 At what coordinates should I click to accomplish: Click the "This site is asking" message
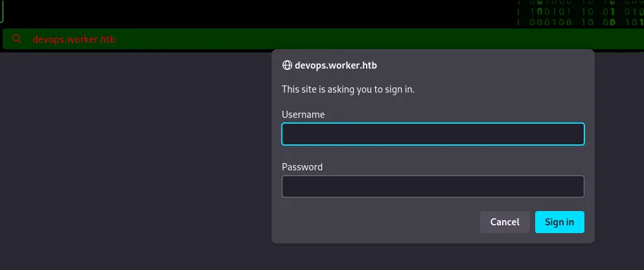348,89
